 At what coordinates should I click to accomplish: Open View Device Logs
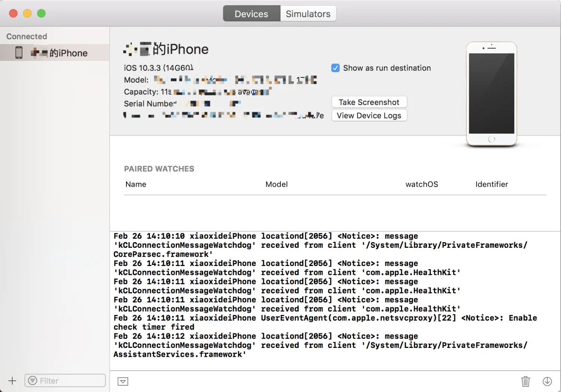(x=369, y=115)
